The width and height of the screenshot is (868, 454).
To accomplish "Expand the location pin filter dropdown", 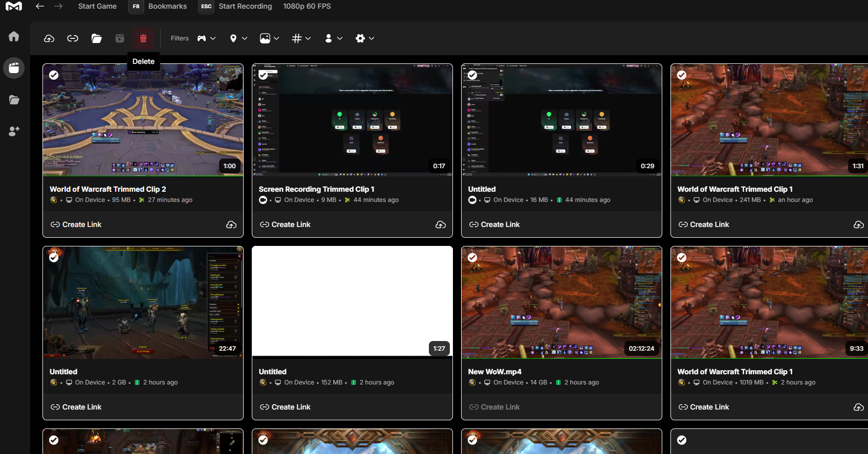I will tap(238, 38).
